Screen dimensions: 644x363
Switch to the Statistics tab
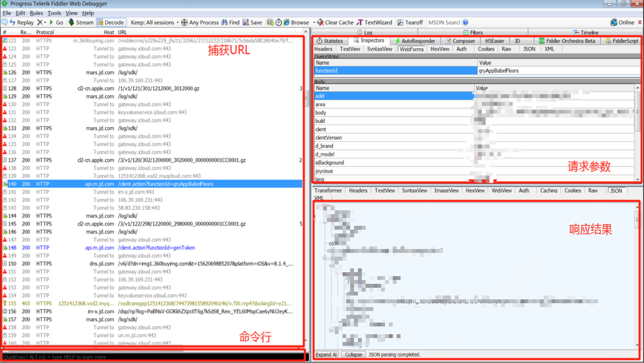click(330, 41)
